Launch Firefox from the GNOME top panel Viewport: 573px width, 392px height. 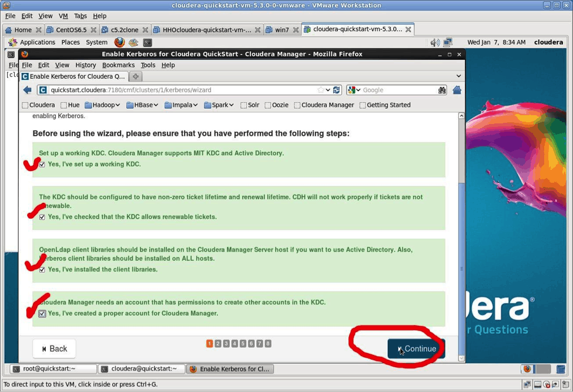[119, 42]
